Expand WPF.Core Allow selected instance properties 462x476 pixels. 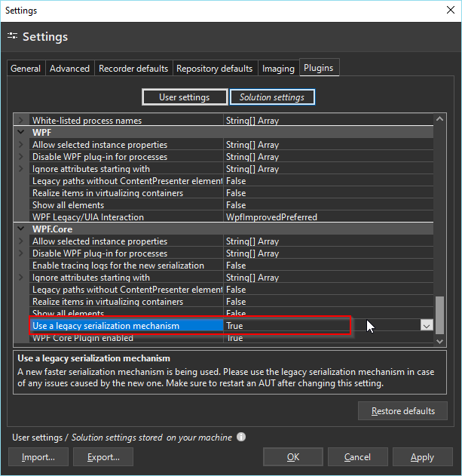tap(21, 241)
